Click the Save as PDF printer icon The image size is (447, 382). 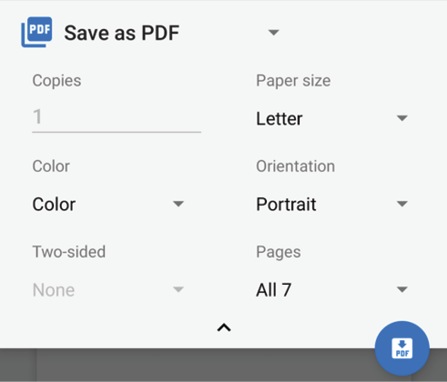click(x=37, y=32)
